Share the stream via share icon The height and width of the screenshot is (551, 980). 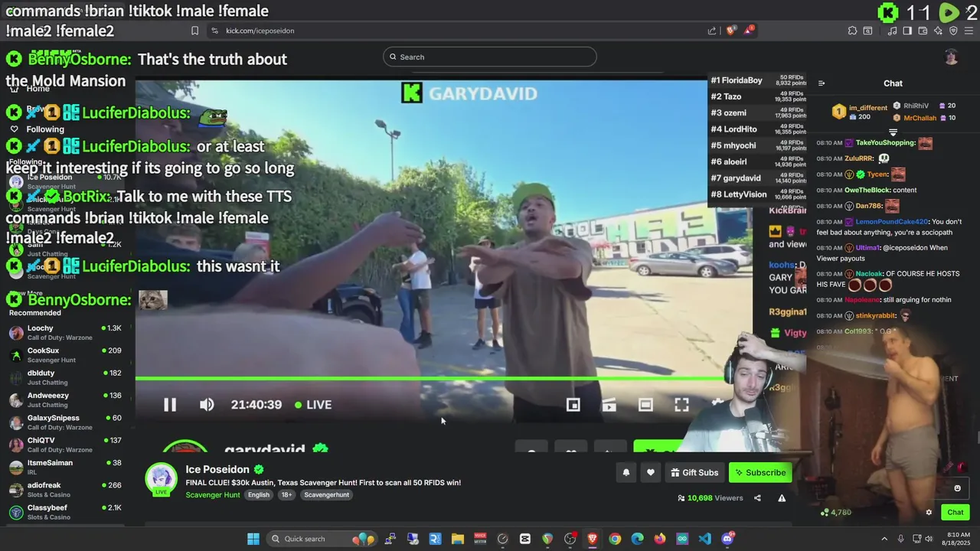tap(757, 498)
